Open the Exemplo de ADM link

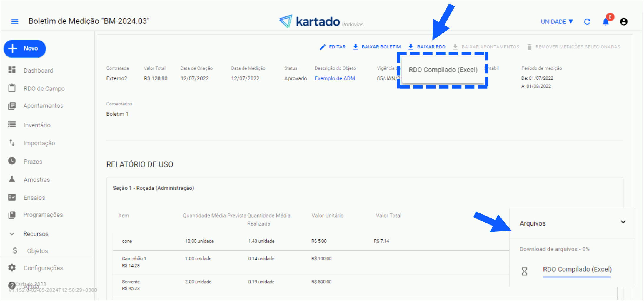point(335,78)
